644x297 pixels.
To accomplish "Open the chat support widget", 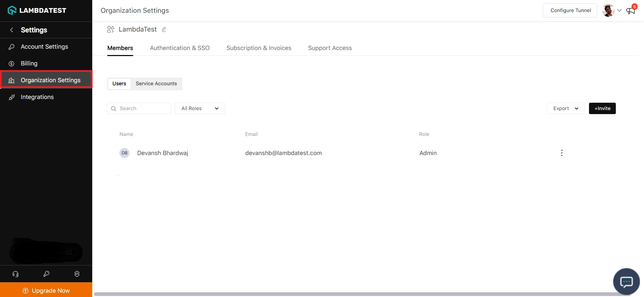I will (x=626, y=282).
